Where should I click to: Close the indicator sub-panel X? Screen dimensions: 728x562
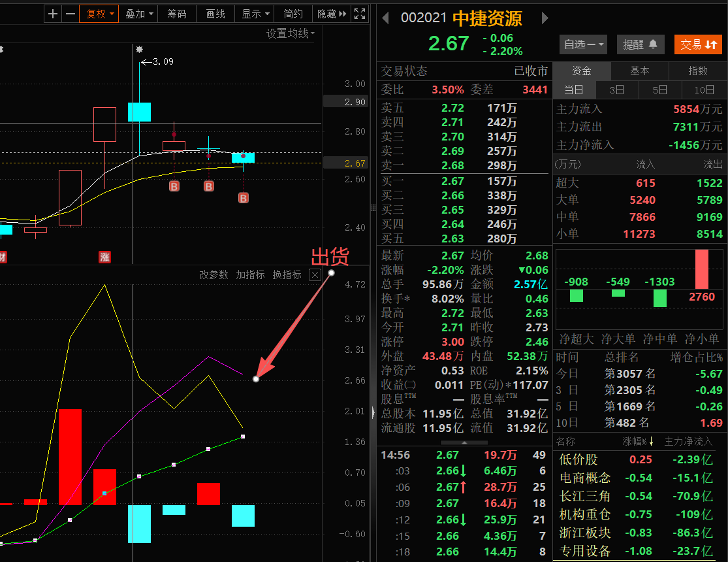pyautogui.click(x=315, y=274)
